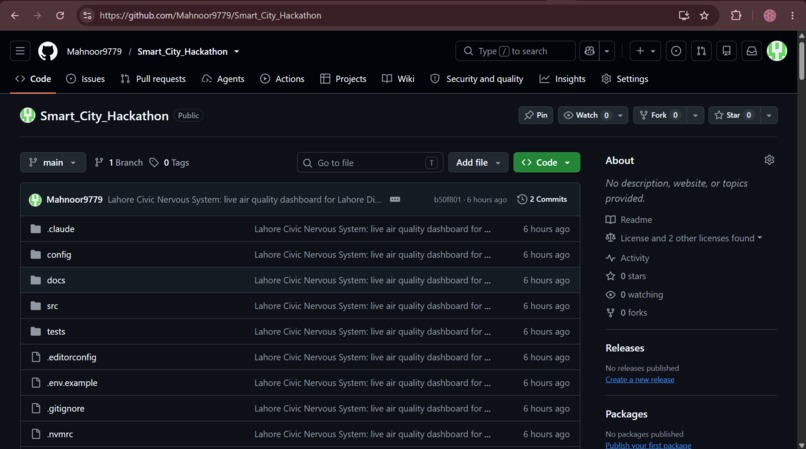Click Create a new release link
Viewport: 806px width, 449px height.
coord(639,380)
